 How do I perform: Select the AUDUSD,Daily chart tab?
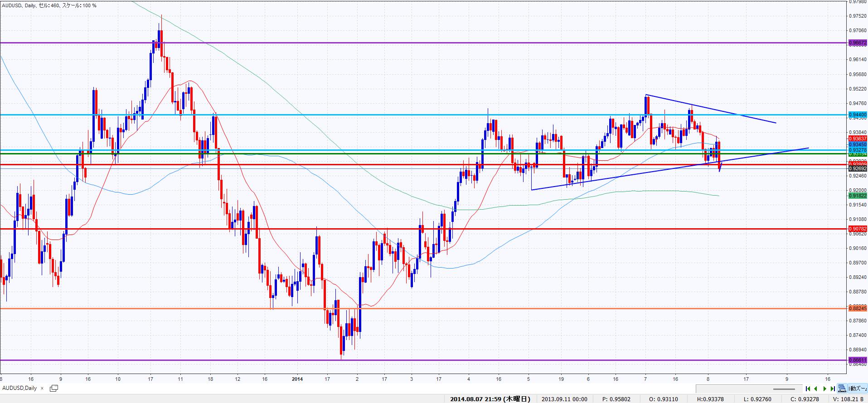(19, 388)
